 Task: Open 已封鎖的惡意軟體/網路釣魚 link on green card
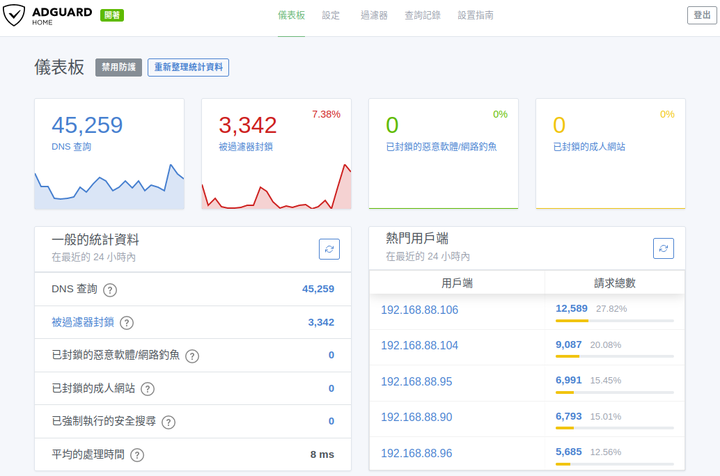[x=441, y=147]
